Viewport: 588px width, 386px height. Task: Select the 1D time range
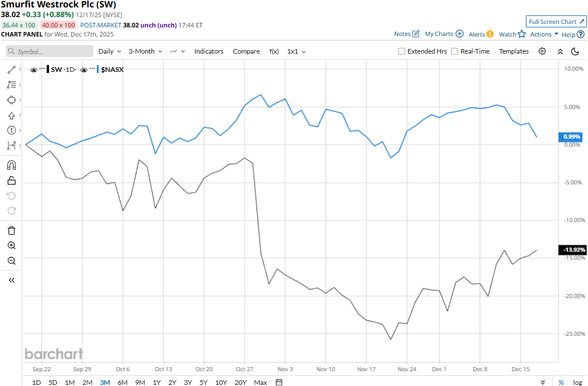point(36,382)
